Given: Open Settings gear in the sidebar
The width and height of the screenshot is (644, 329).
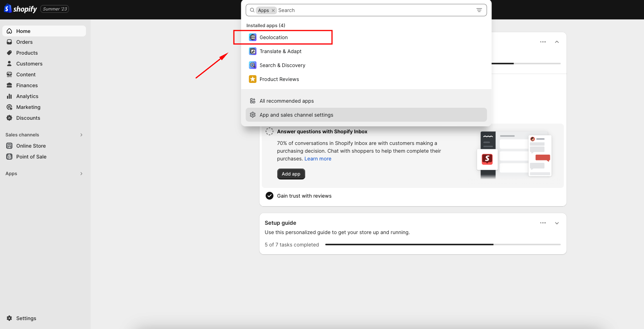Looking at the screenshot, I should point(9,318).
